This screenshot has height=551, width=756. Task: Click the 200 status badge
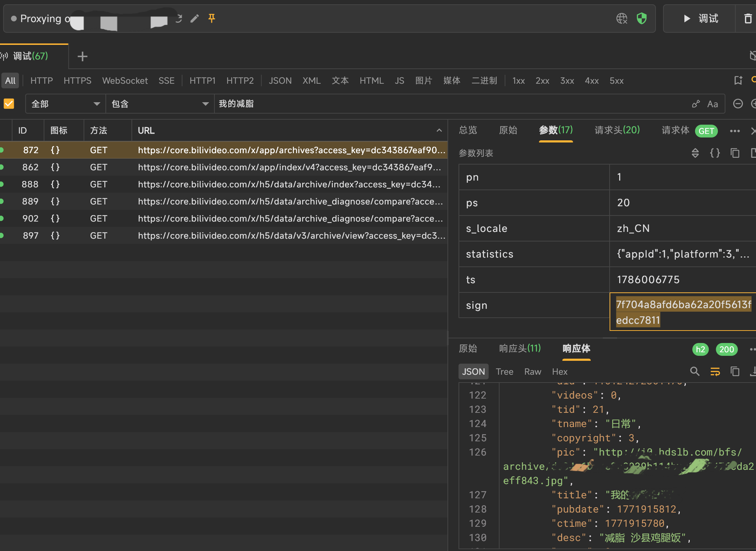click(x=726, y=349)
